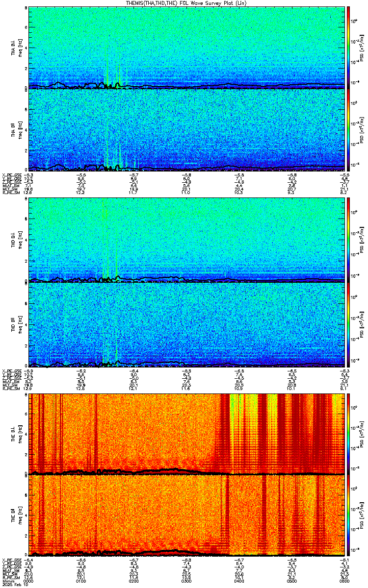Open the THD B-perpendicular spectrogram panel

(x=186, y=239)
